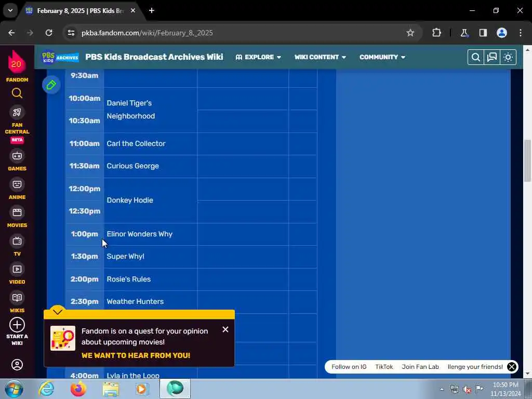This screenshot has width=532, height=399.
Task: Open TV icon in sidebar
Action: point(17,241)
